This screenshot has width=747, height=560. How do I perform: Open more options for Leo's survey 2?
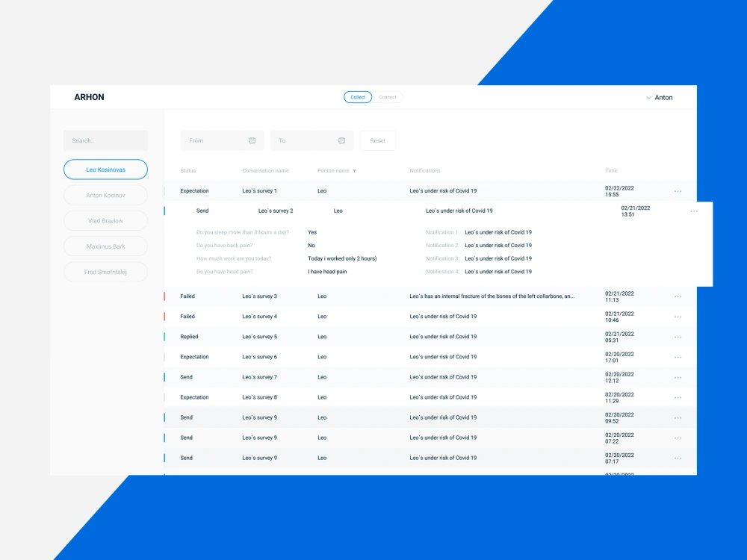(694, 211)
